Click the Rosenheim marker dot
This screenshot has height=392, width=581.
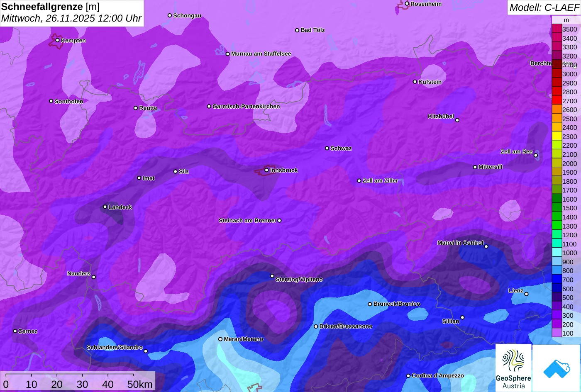[407, 4]
